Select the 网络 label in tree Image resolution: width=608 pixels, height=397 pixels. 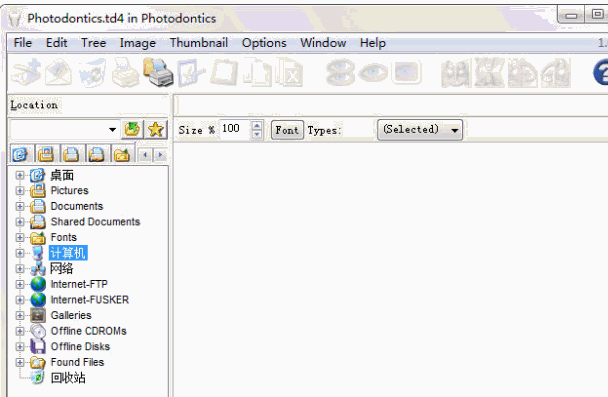[62, 268]
